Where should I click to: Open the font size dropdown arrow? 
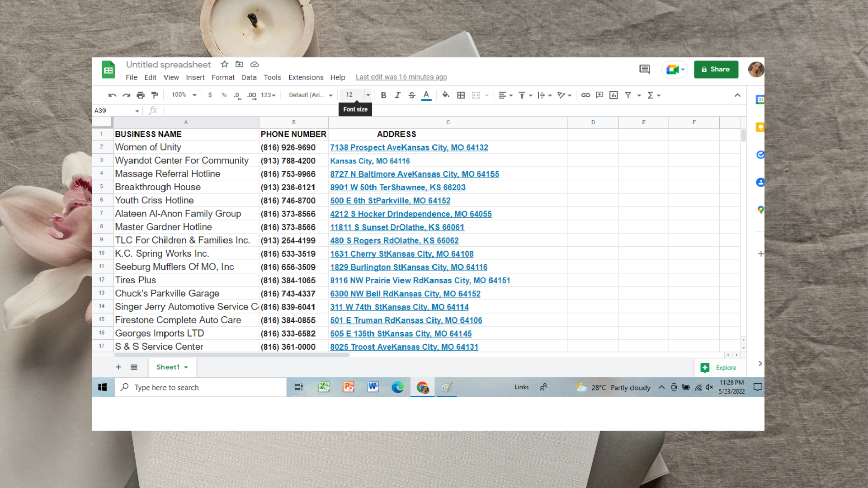pos(368,95)
